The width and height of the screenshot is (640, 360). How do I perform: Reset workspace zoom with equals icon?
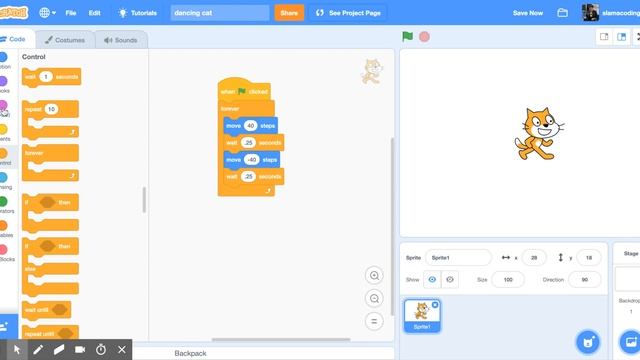tap(374, 321)
